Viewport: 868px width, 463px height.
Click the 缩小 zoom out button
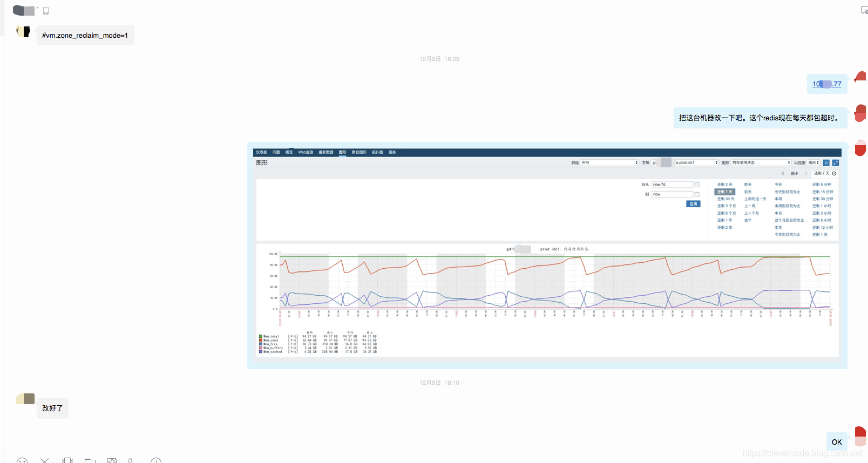(795, 174)
